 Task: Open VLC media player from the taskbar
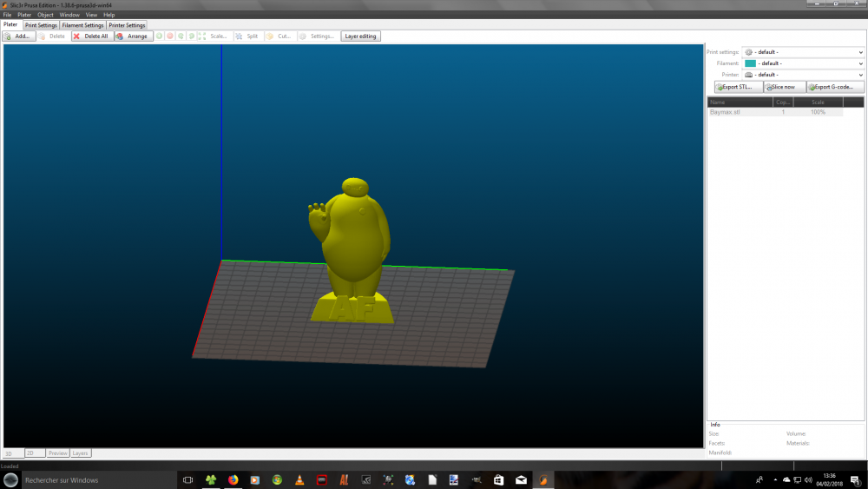pos(299,480)
